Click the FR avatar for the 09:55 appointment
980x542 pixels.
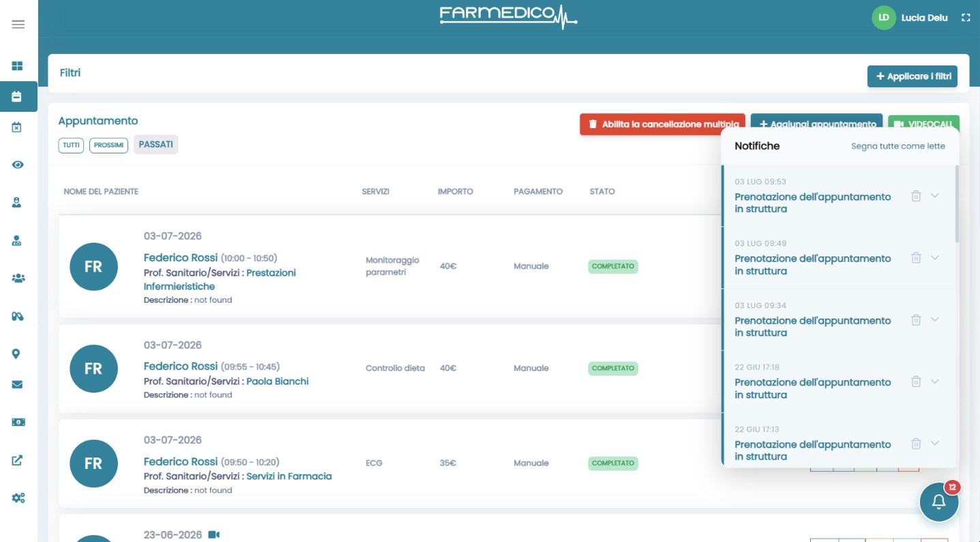93,368
